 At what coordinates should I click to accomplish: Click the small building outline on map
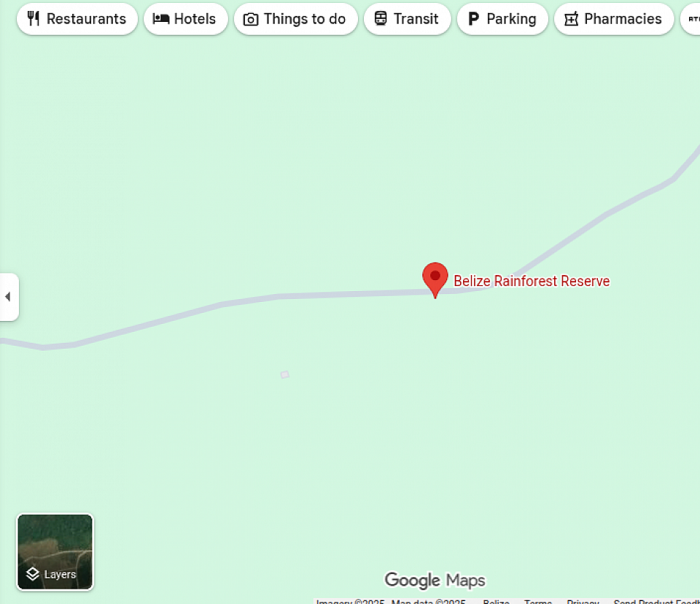click(x=285, y=374)
